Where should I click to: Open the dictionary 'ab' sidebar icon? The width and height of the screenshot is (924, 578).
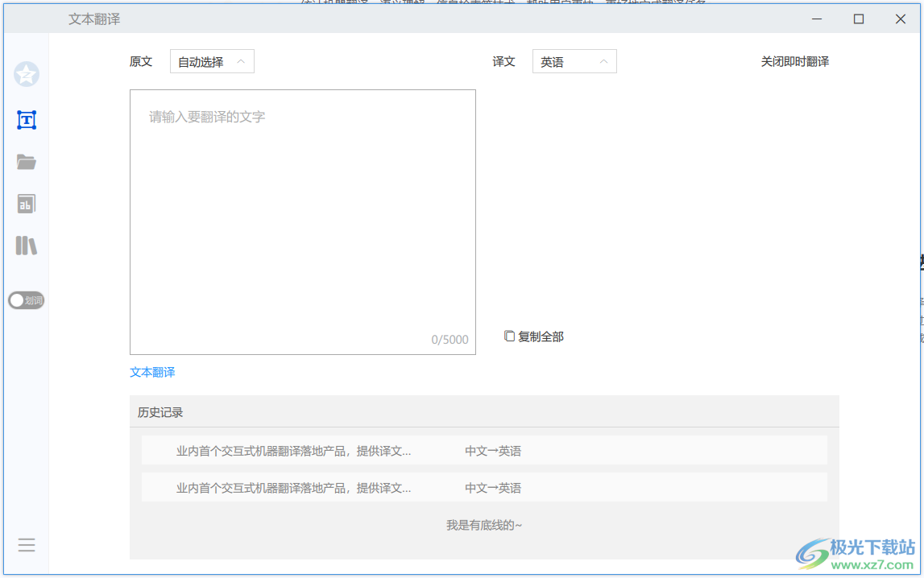tap(27, 204)
